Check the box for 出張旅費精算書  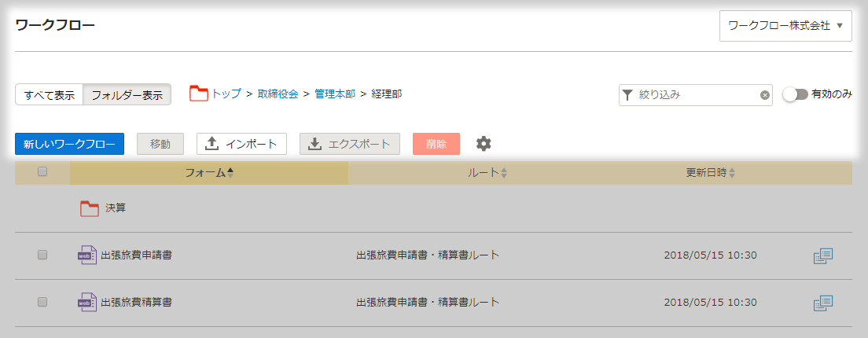pyautogui.click(x=42, y=302)
